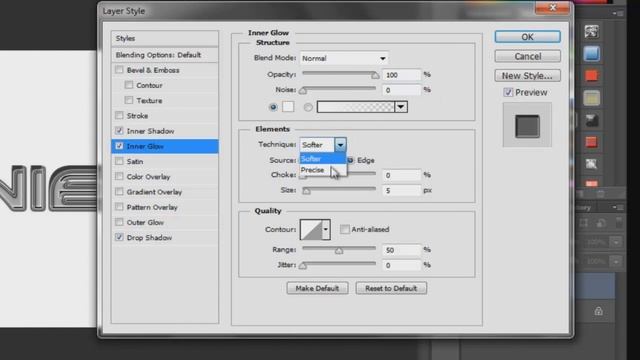This screenshot has width=640, height=360.
Task: Click the Contour curve thumbnail
Action: click(311, 229)
